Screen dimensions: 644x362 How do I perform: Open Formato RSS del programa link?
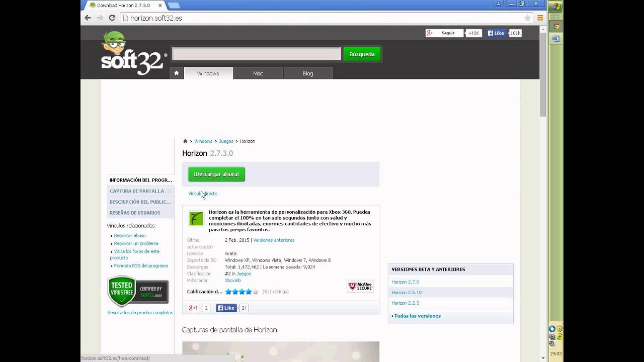click(141, 266)
